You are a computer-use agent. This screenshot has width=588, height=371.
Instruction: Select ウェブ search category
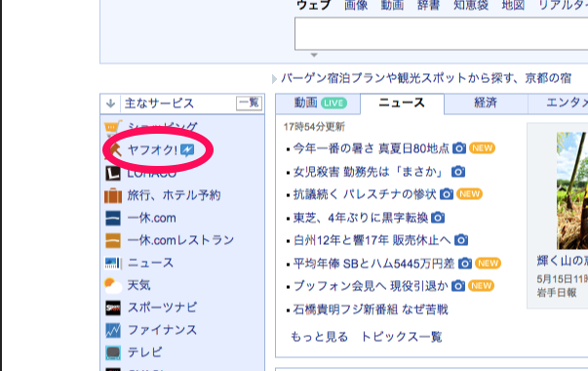[x=313, y=5]
